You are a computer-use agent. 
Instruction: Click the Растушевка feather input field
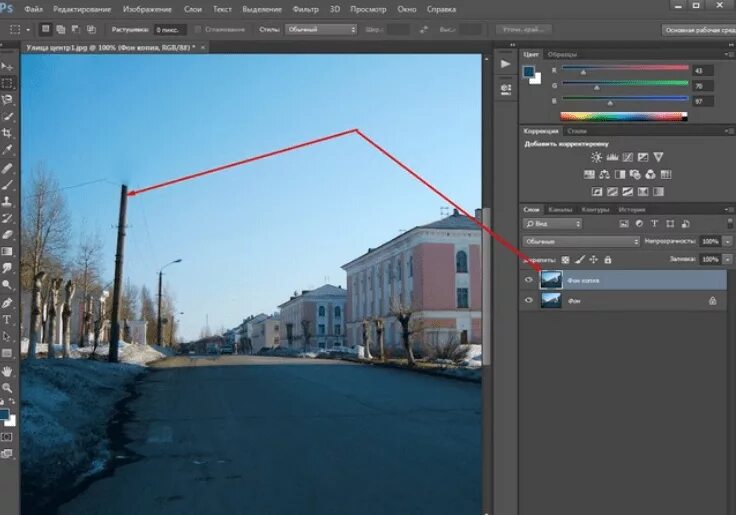pyautogui.click(x=170, y=30)
